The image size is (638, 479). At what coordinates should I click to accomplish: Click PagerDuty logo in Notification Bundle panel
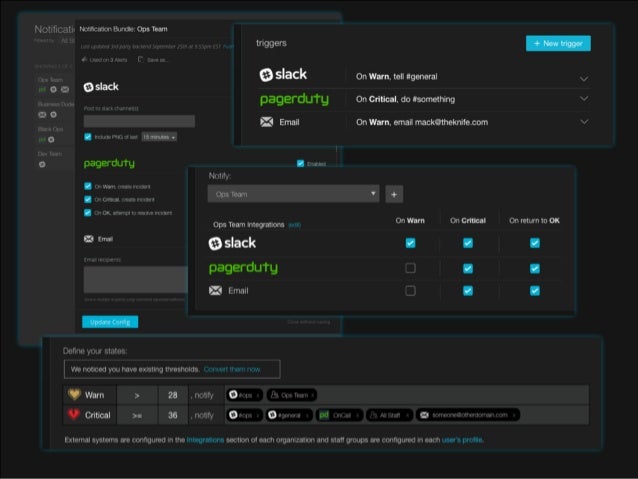pos(109,164)
